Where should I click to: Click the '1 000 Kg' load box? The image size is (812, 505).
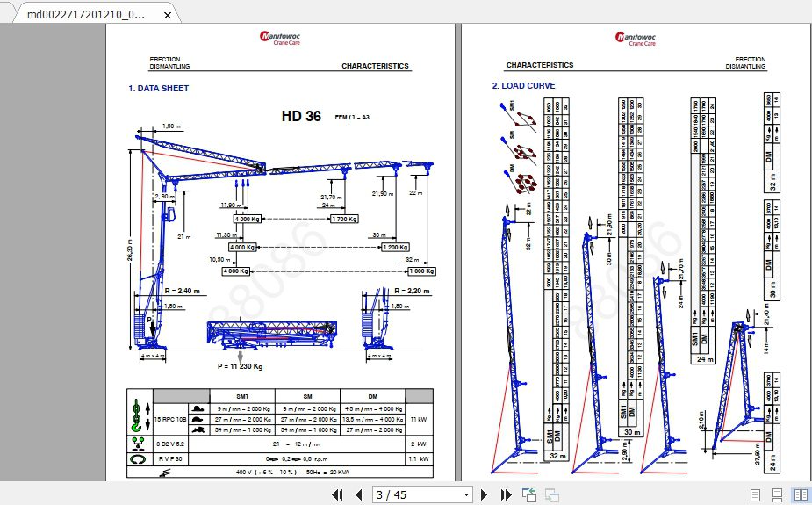point(421,271)
